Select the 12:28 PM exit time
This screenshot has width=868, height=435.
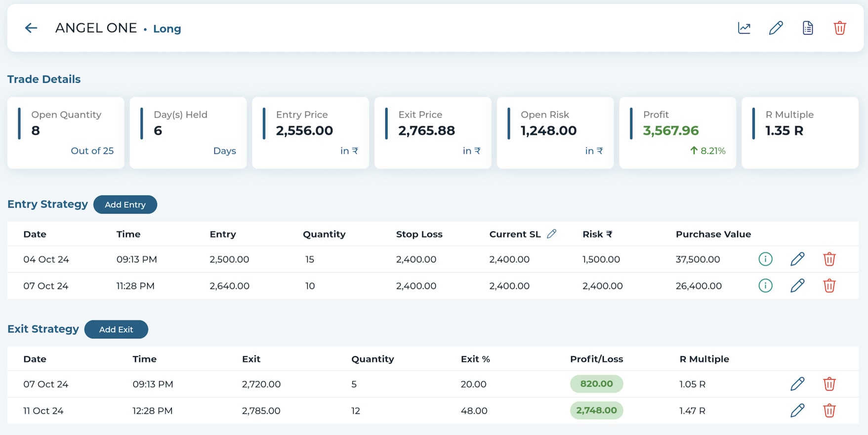tap(153, 411)
